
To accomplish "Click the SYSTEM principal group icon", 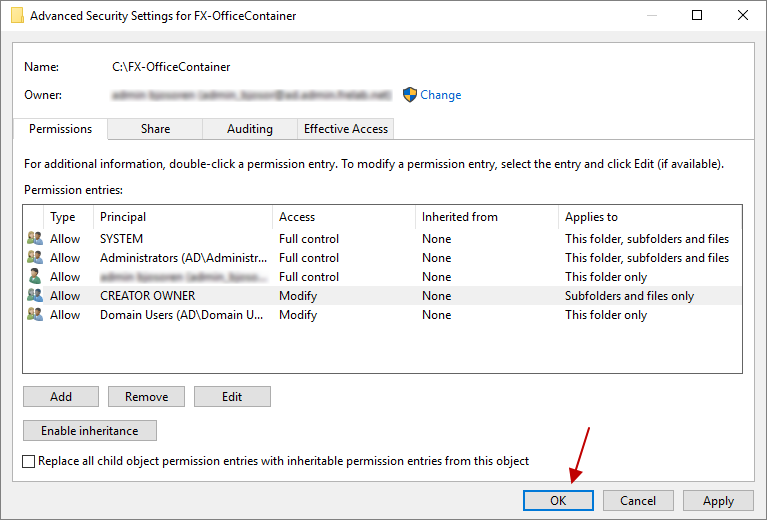I will pos(35,239).
